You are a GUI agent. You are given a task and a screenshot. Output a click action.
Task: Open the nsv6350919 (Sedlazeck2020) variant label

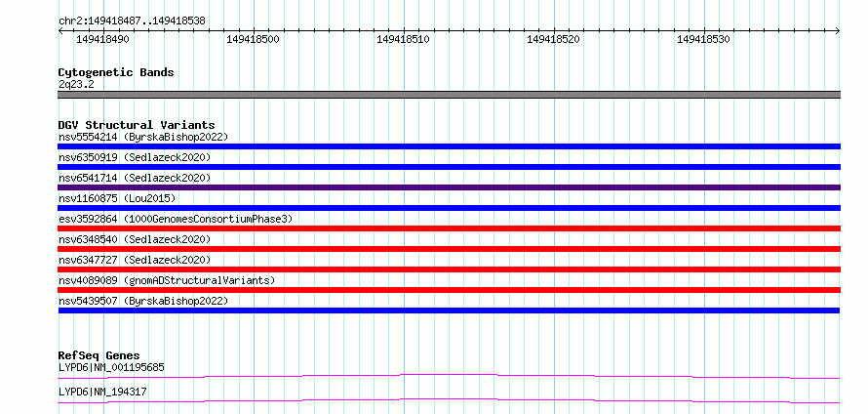(x=135, y=157)
